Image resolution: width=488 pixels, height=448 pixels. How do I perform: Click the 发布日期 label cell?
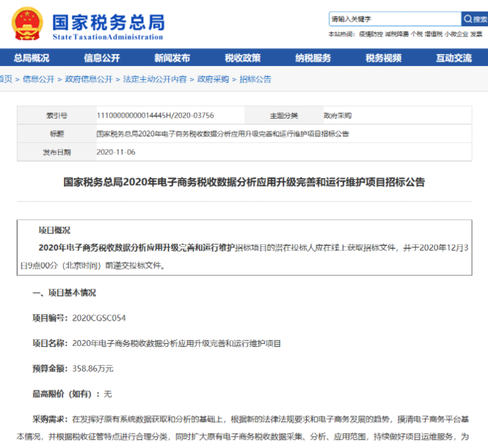pos(57,152)
